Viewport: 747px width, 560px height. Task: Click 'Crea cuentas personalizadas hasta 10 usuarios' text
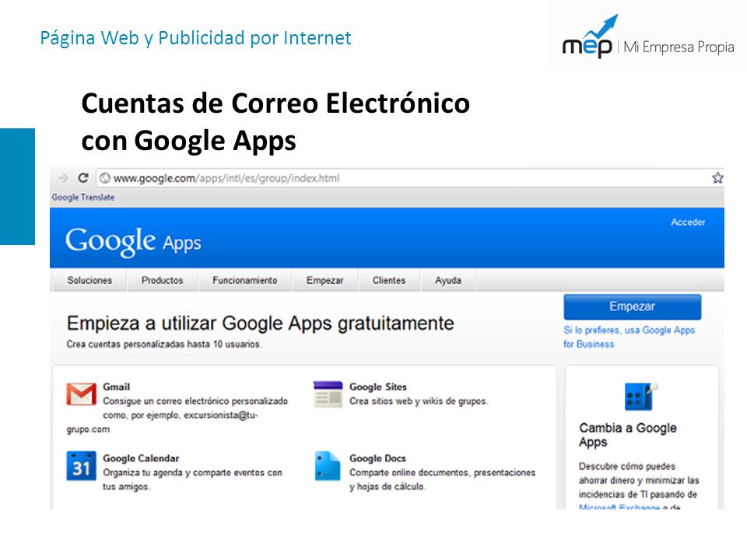click(x=164, y=344)
